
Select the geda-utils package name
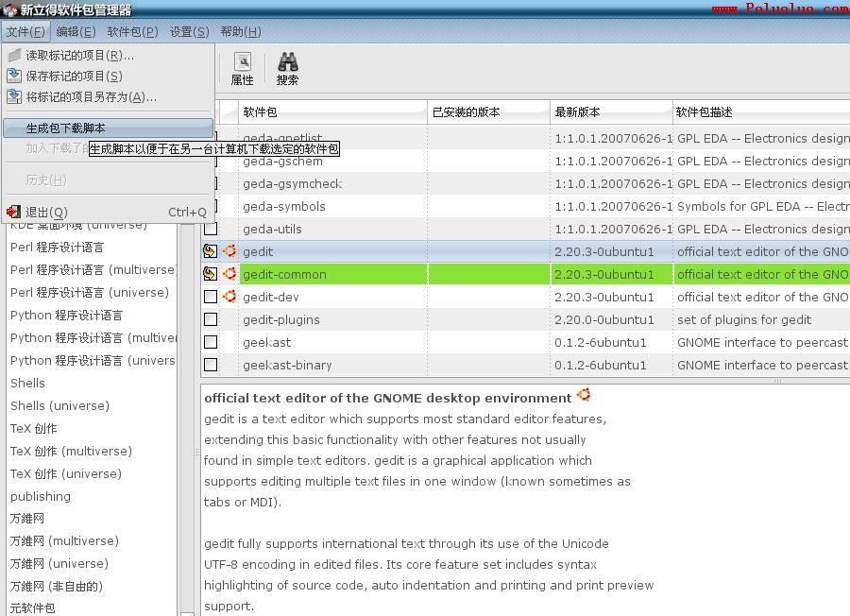(x=272, y=229)
